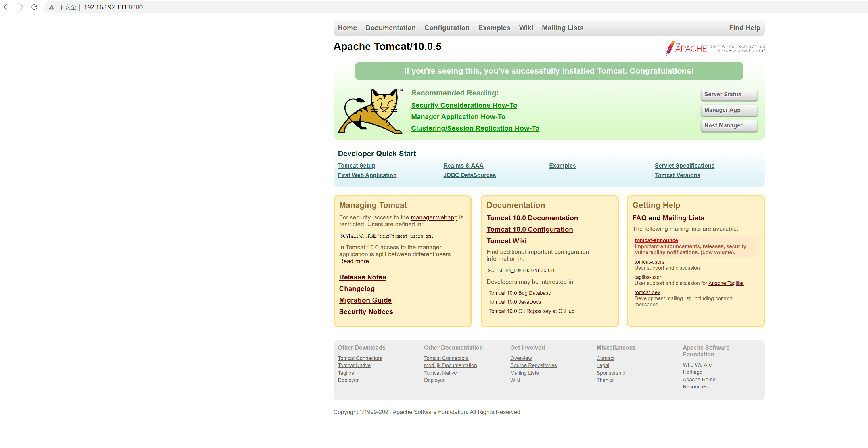Image resolution: width=868 pixels, height=448 pixels.
Task: Launch the Host Manager button
Action: 729,126
